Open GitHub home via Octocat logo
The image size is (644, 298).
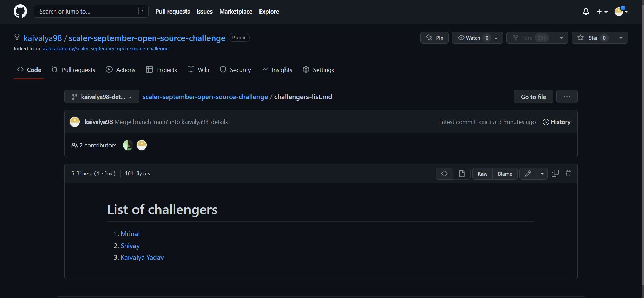pyautogui.click(x=20, y=11)
